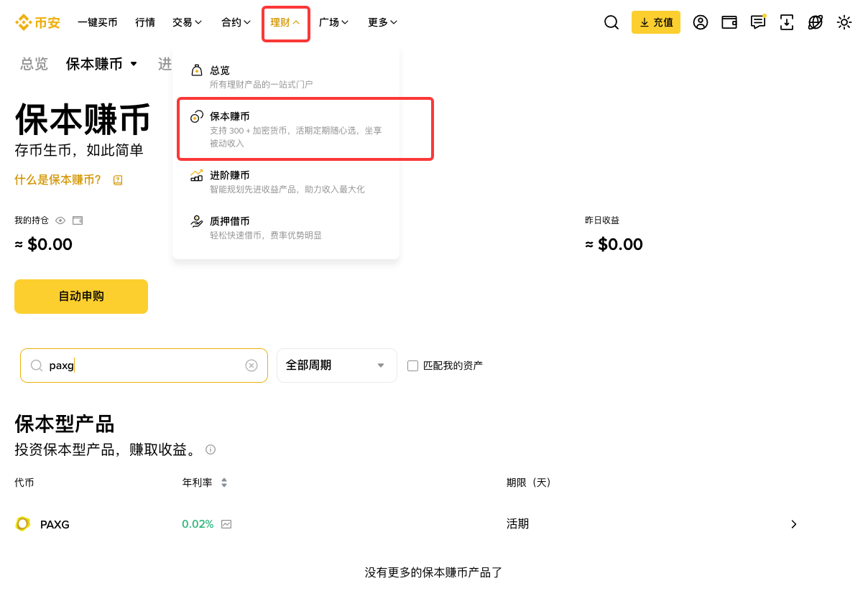This screenshot has width=868, height=601.
Task: Toggle the dark/light theme sun icon
Action: point(844,22)
